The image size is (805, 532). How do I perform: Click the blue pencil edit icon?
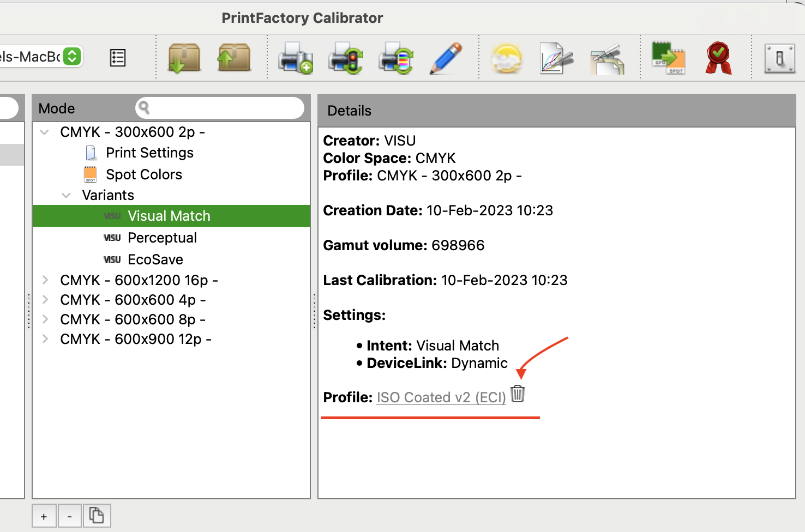pos(446,58)
